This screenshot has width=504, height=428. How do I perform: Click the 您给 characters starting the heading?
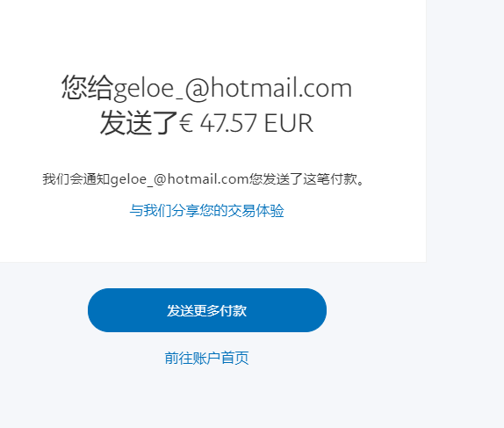pyautogui.click(x=87, y=87)
